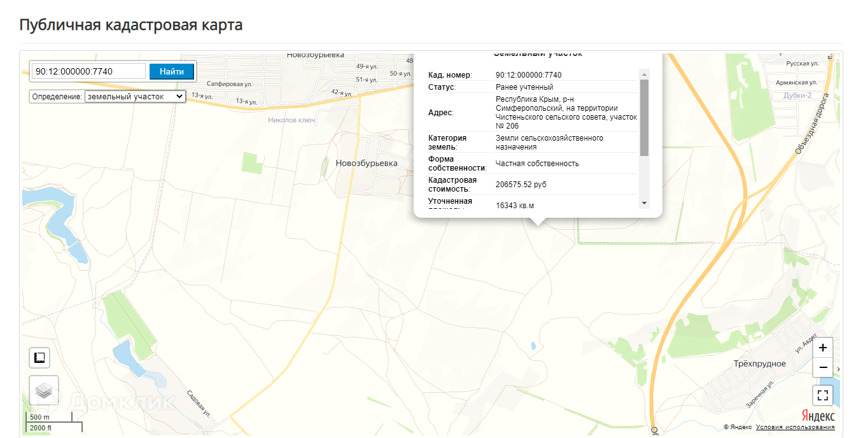
Task: Click Категория земель label
Action: click(x=447, y=143)
